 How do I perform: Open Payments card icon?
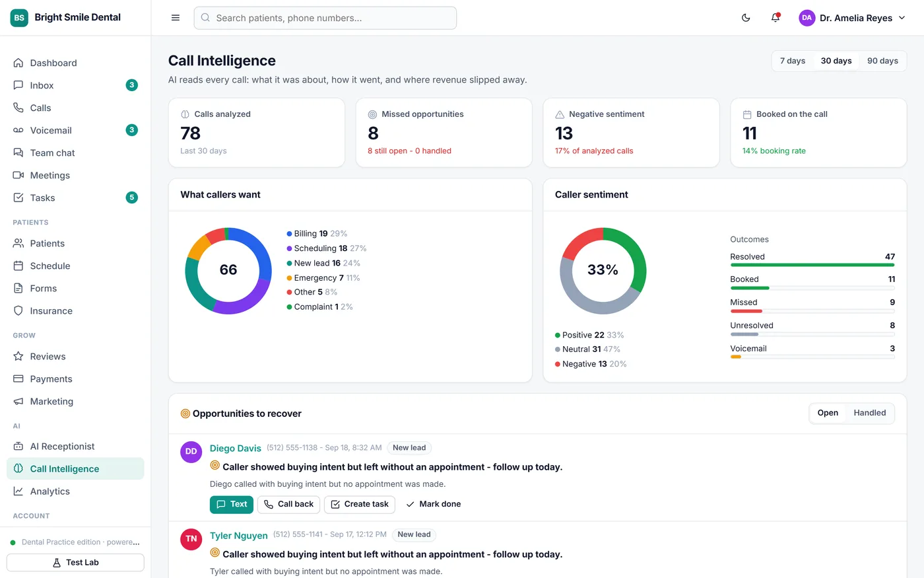pos(18,379)
